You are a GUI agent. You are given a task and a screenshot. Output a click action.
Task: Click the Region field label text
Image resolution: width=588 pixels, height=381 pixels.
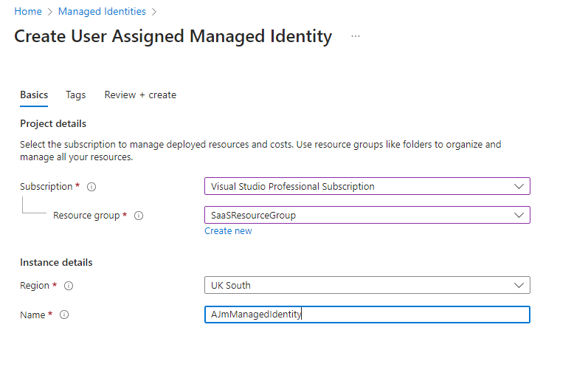[35, 286]
